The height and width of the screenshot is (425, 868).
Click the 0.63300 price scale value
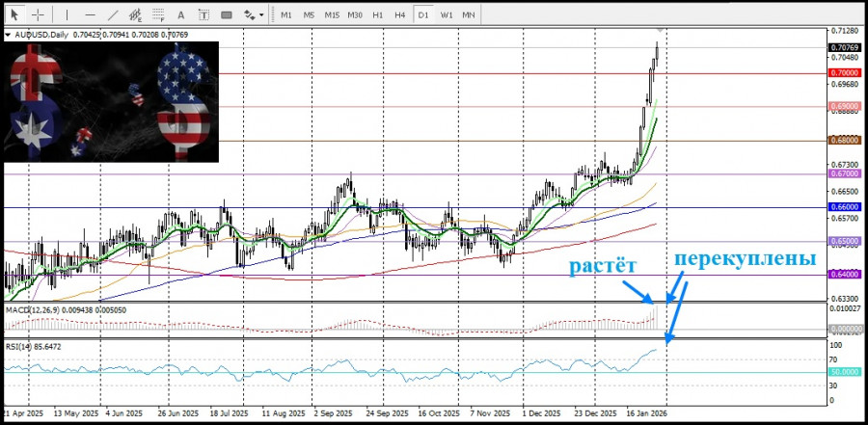click(x=844, y=300)
